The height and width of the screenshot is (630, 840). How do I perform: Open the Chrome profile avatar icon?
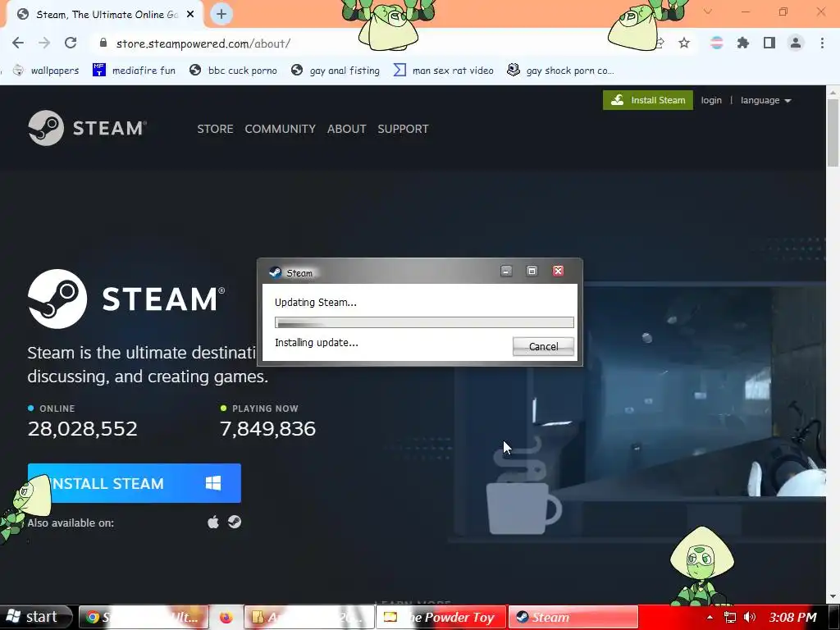click(x=796, y=43)
